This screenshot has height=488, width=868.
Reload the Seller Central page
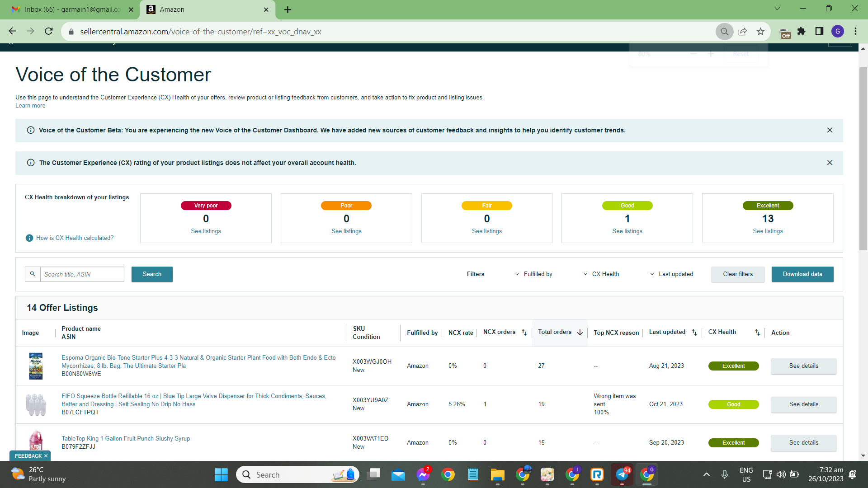[49, 31]
